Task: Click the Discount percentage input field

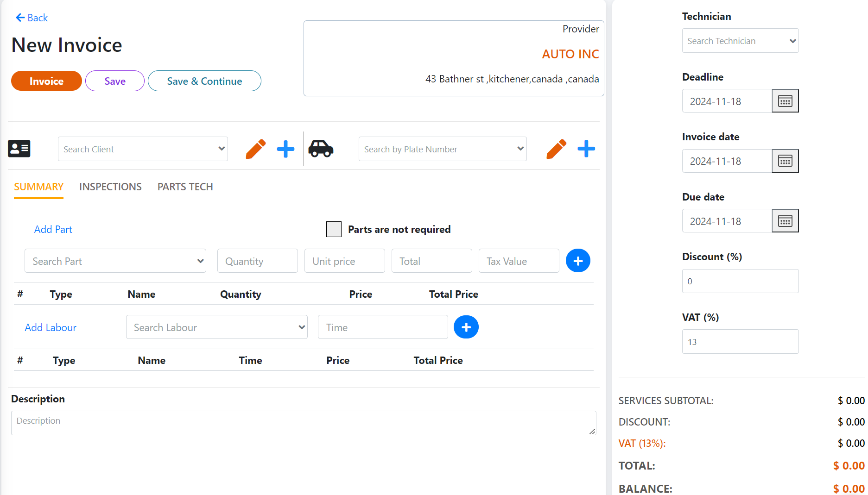Action: point(740,281)
